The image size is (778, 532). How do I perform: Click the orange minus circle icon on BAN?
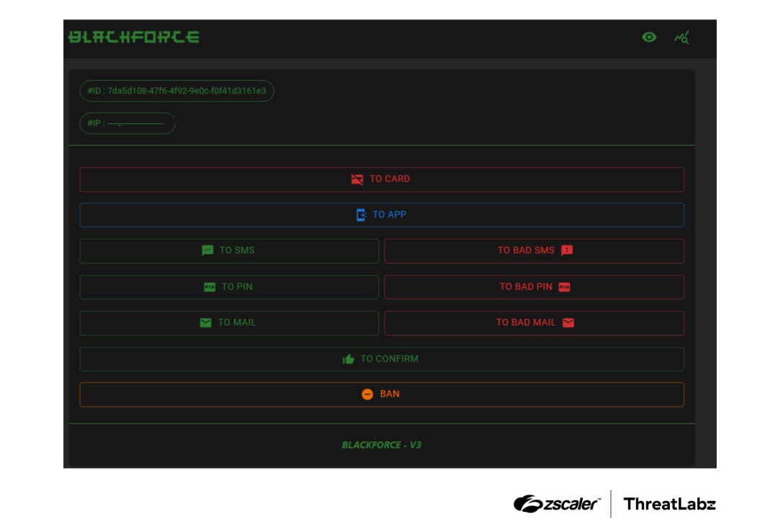pos(367,394)
